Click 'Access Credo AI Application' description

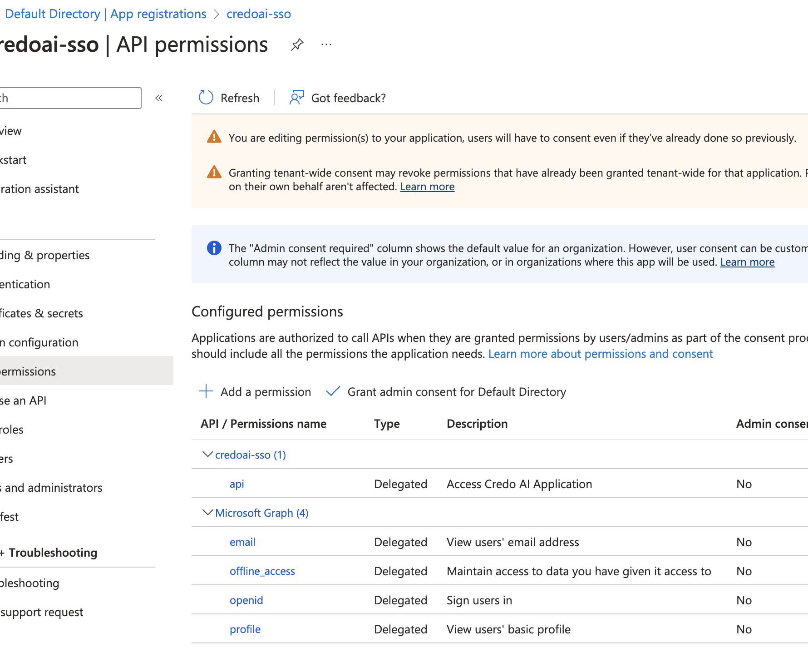[x=519, y=484]
